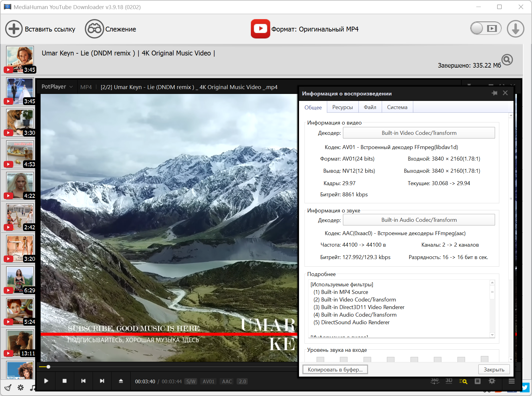Click the magnifier locate-file icon
The height and width of the screenshot is (396, 532).
point(507,60)
